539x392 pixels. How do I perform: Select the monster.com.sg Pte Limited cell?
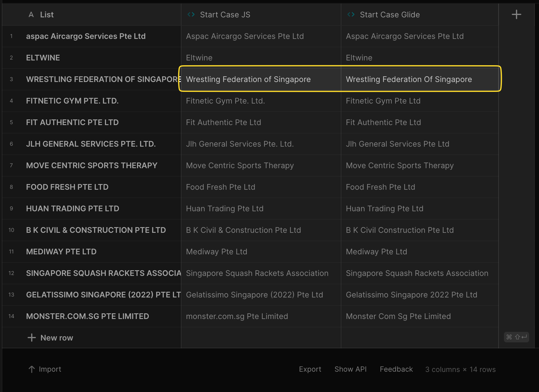coord(261,316)
